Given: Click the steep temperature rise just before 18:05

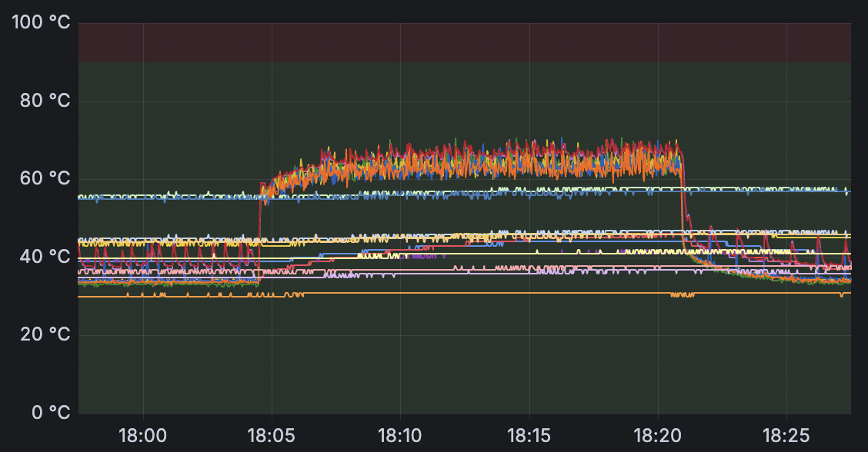Looking at the screenshot, I should 259,231.
